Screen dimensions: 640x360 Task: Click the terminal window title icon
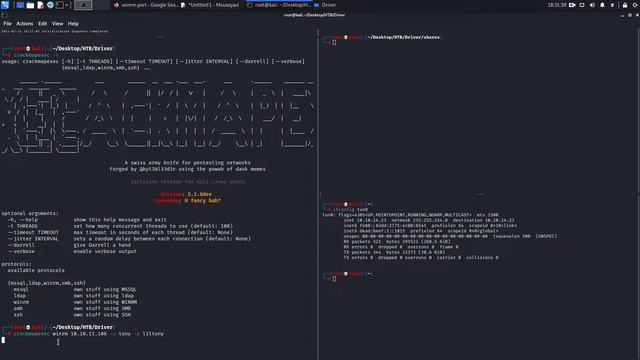[x=4, y=15]
